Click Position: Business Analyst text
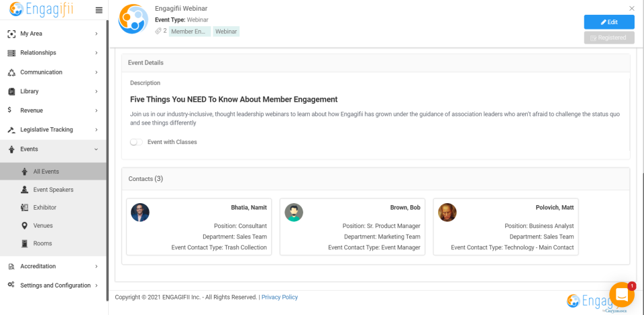The height and width of the screenshot is (315, 644). point(539,226)
